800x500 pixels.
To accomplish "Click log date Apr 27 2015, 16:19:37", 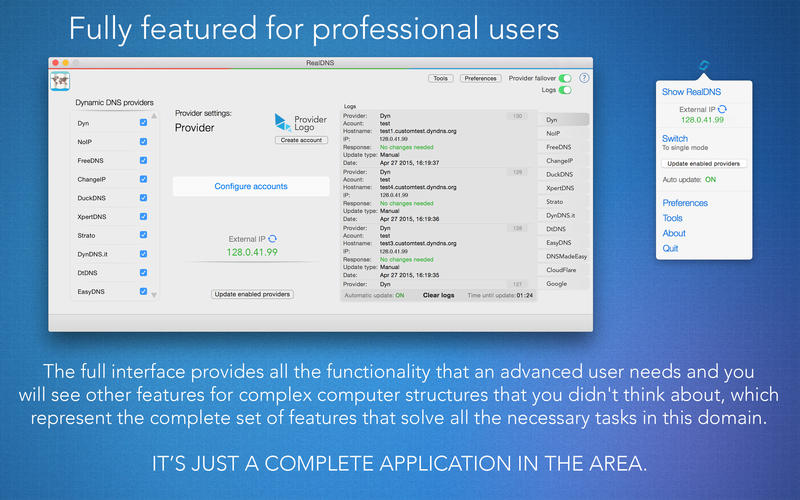I will pos(409,163).
